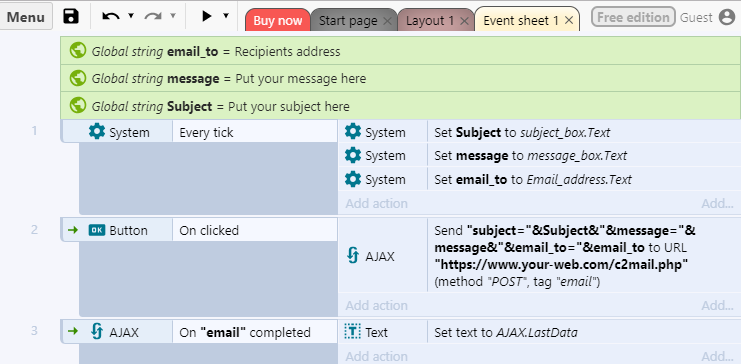This screenshot has height=364, width=741.
Task: Open the redo history dropdown arrow
Action: point(173,16)
